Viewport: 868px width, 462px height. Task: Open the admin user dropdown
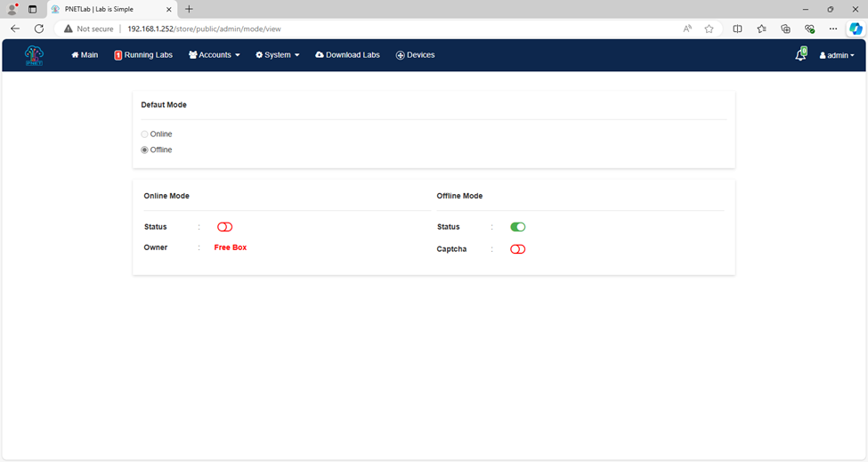tap(837, 55)
